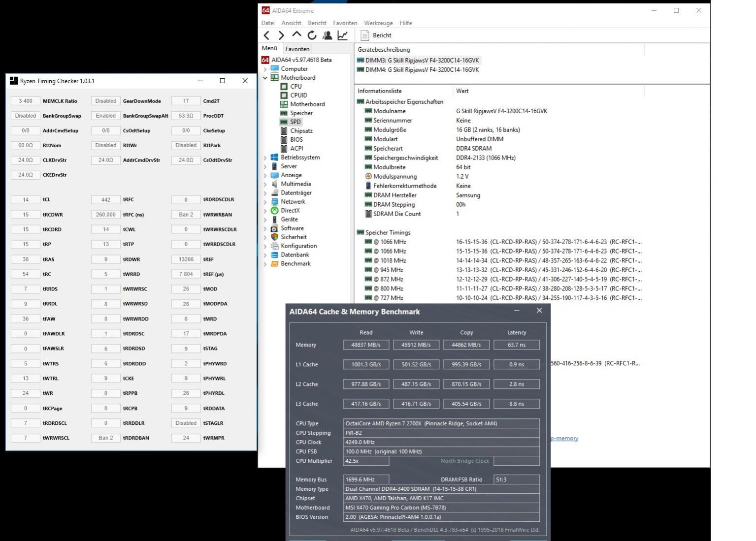The image size is (756, 541).
Task: Click the Datenbank tree icon
Action: (x=275, y=255)
